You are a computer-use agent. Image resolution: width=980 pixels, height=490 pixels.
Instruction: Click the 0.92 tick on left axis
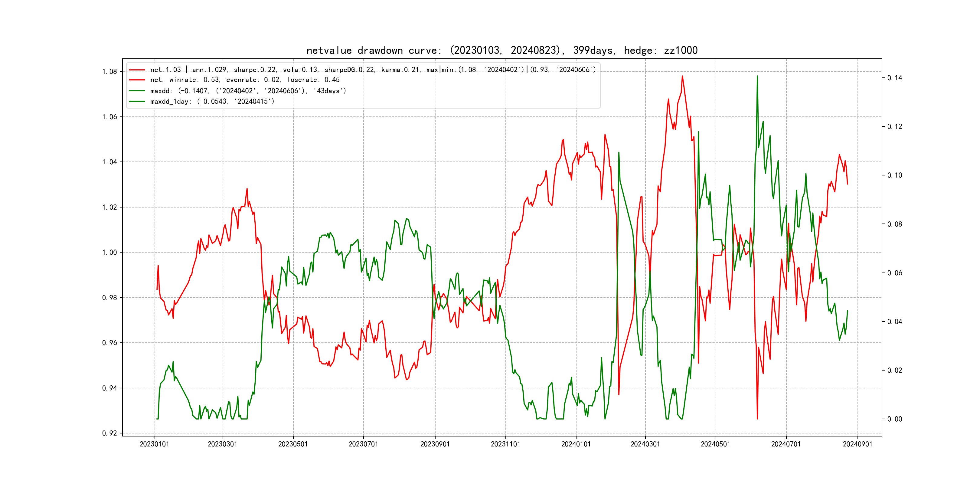click(x=109, y=433)
